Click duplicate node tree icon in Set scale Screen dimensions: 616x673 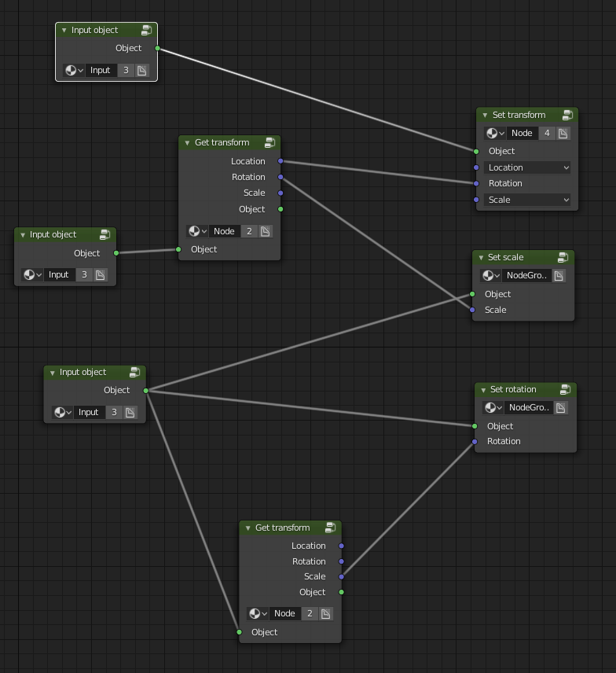(x=559, y=276)
